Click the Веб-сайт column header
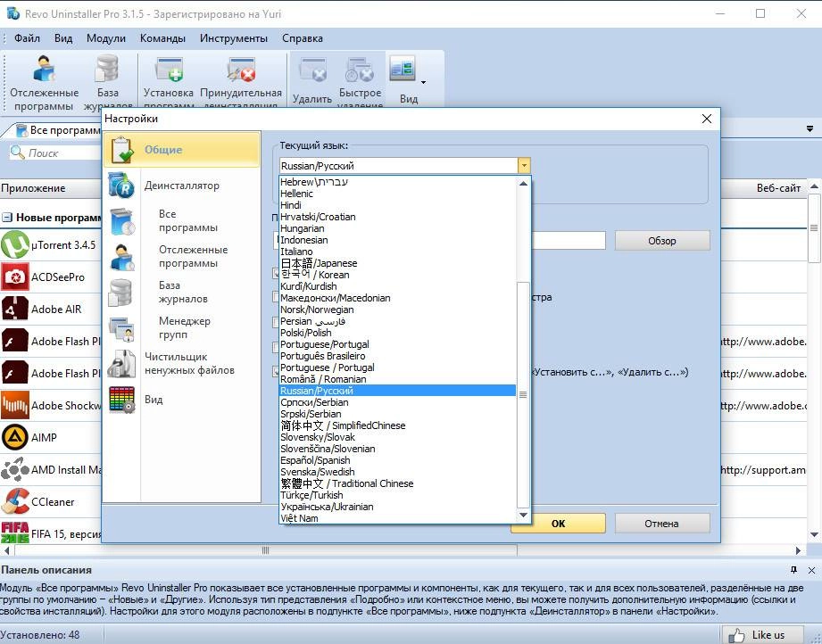The height and width of the screenshot is (644, 822). coord(763,188)
